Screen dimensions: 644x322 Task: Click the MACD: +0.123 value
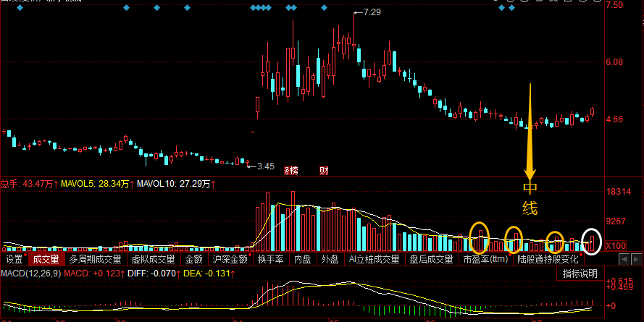click(94, 274)
